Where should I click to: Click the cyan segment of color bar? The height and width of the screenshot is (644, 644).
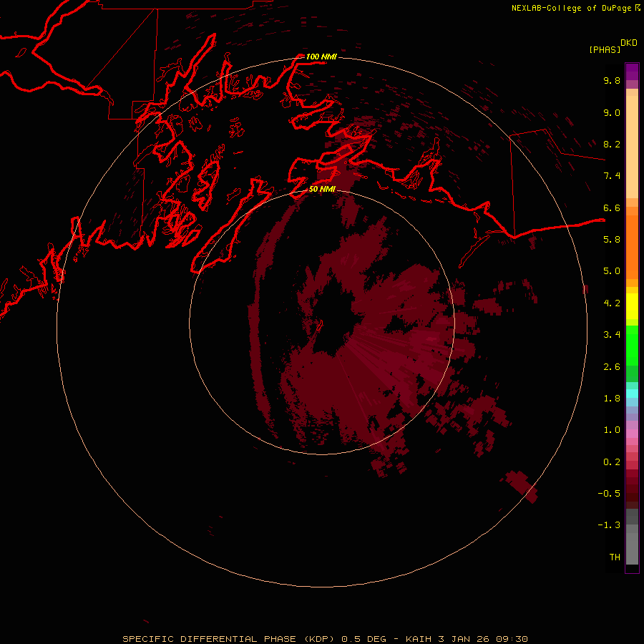click(632, 393)
